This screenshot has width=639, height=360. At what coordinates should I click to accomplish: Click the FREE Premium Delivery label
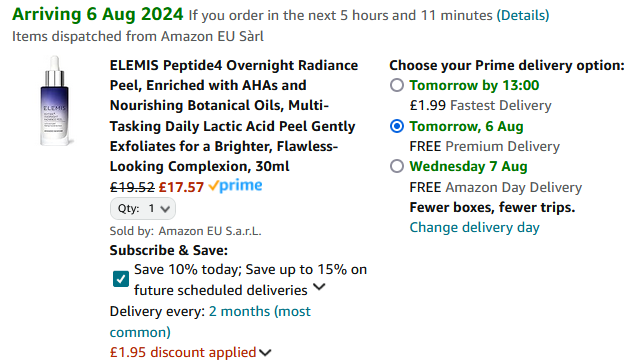485,146
